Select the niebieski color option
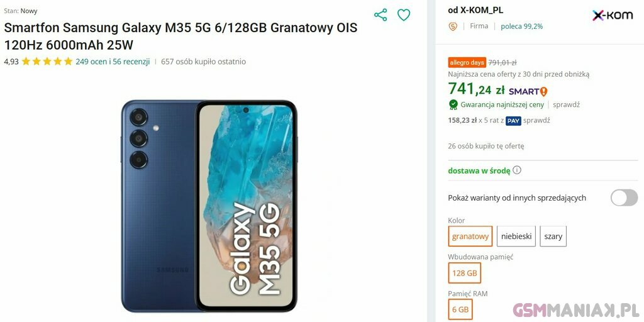The height and width of the screenshot is (322, 644). coord(516,236)
